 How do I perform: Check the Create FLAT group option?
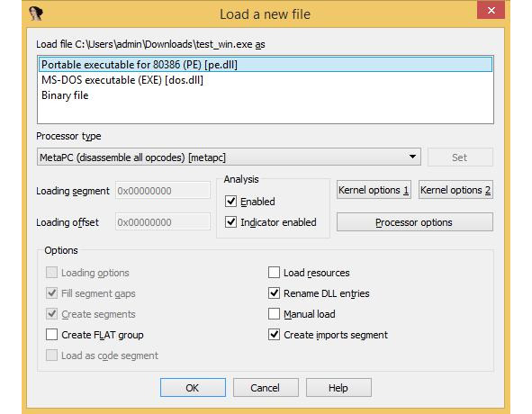51,335
